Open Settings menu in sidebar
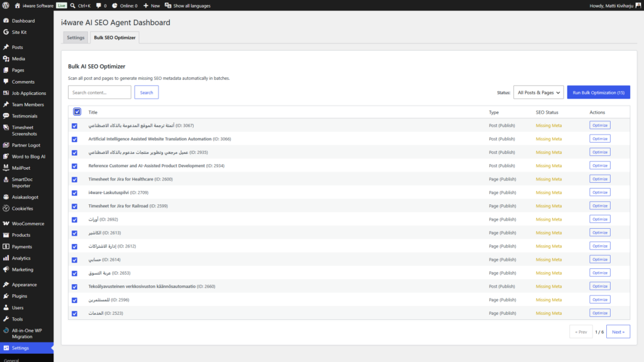 click(x=26, y=348)
